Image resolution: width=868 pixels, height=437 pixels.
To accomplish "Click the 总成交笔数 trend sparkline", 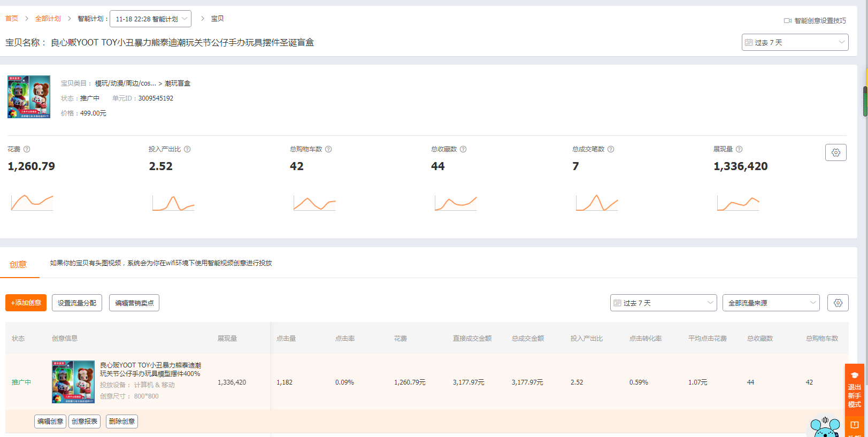I will pos(597,203).
